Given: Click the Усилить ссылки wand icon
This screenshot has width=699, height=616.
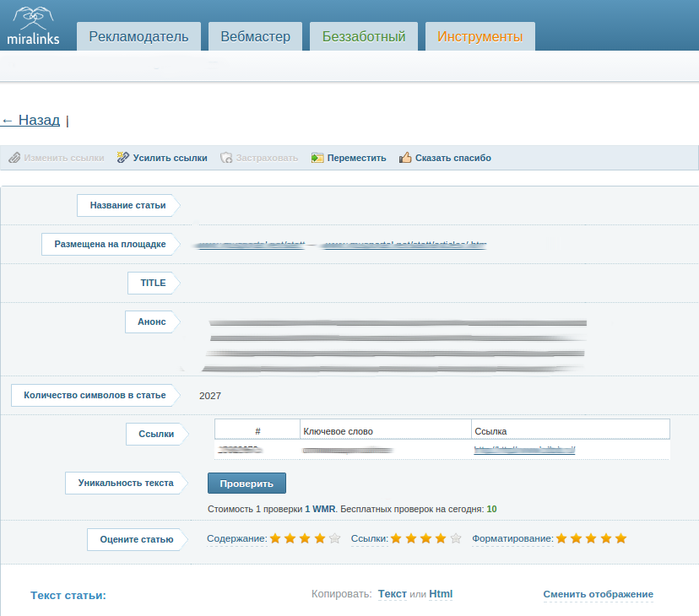Looking at the screenshot, I should pos(123,157).
